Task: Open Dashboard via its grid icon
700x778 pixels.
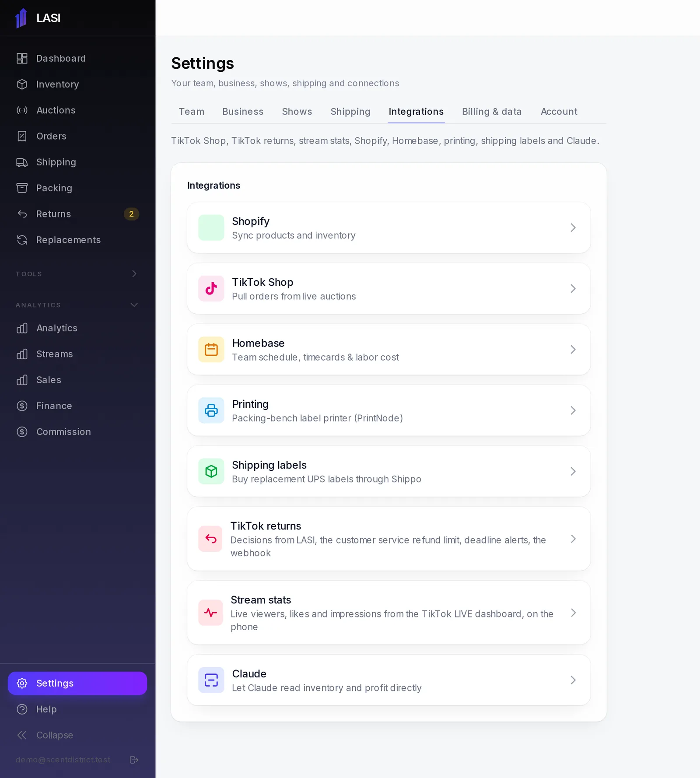Action: click(22, 58)
